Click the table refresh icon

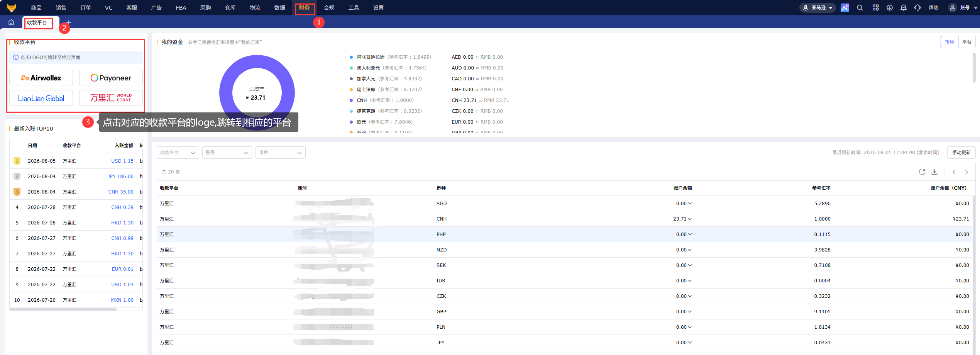(x=922, y=172)
